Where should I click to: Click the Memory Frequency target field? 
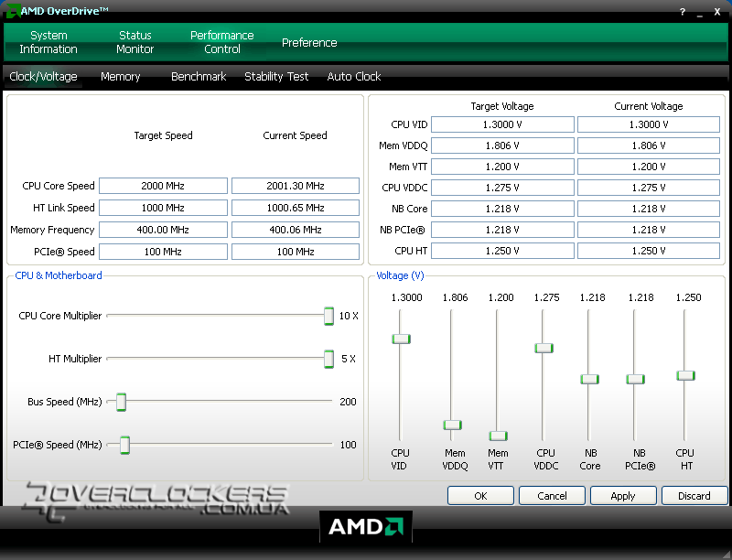point(163,230)
